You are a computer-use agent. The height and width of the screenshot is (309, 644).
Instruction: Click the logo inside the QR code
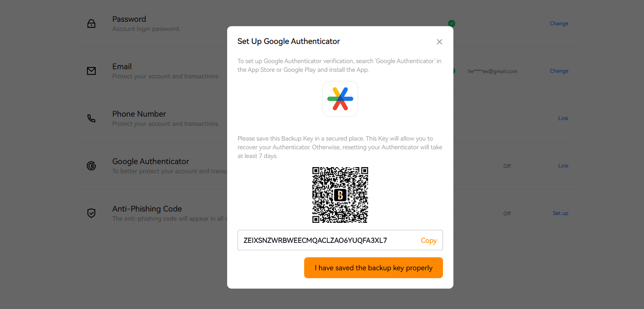pyautogui.click(x=340, y=195)
